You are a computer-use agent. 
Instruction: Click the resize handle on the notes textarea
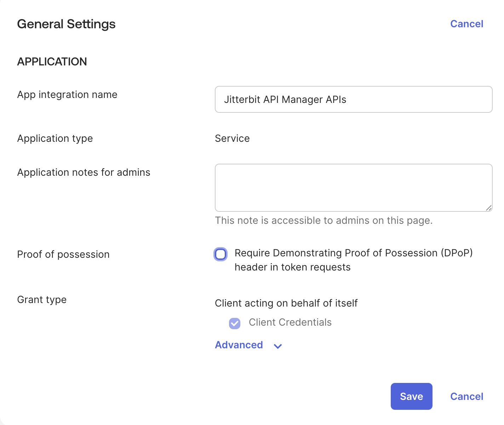(488, 208)
